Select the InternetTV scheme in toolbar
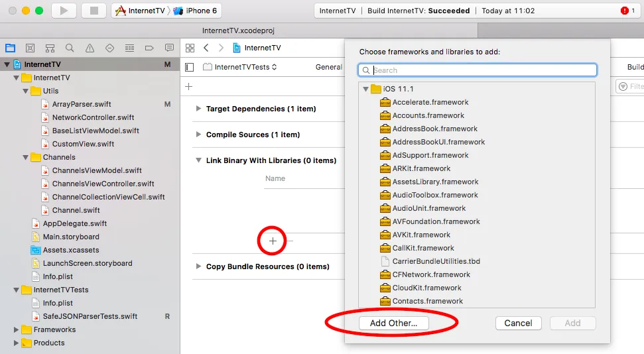Viewport: 644px width, 354px height. (140, 11)
